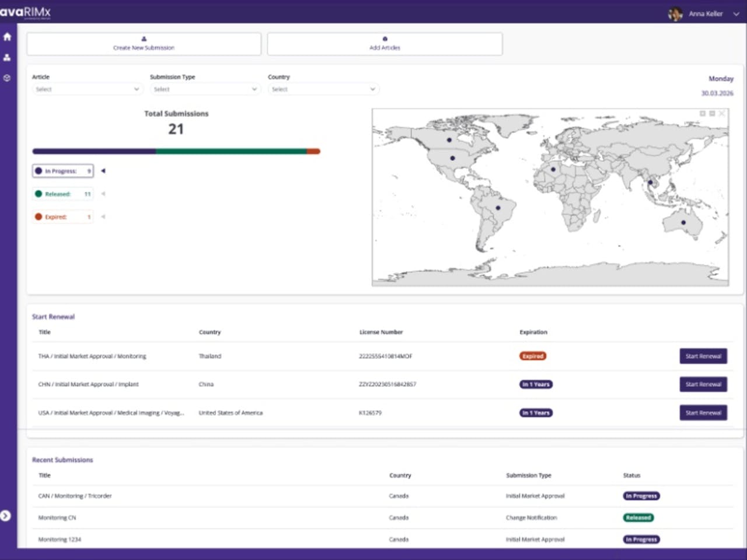Click the Expiration column header
The width and height of the screenshot is (747, 560).
[533, 332]
